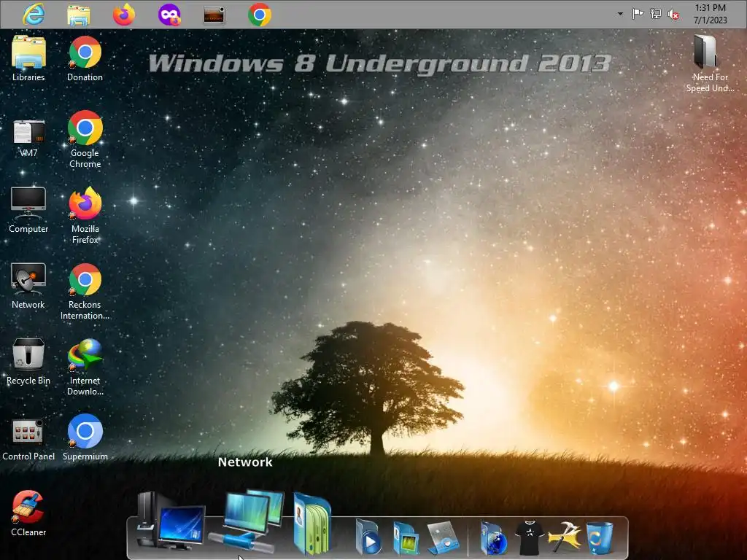The width and height of the screenshot is (747, 560).
Task: Open Firefox Private Browsing taskbar icon
Action: click(169, 15)
